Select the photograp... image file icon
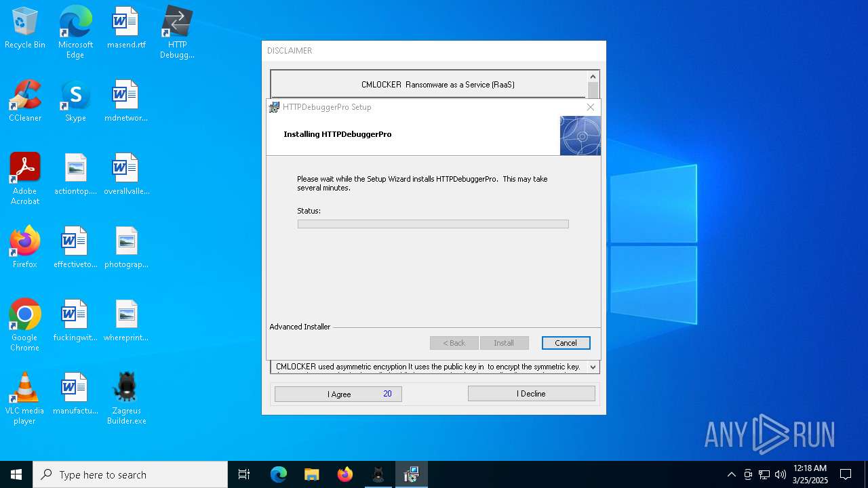The height and width of the screenshot is (488, 868). coord(126,248)
